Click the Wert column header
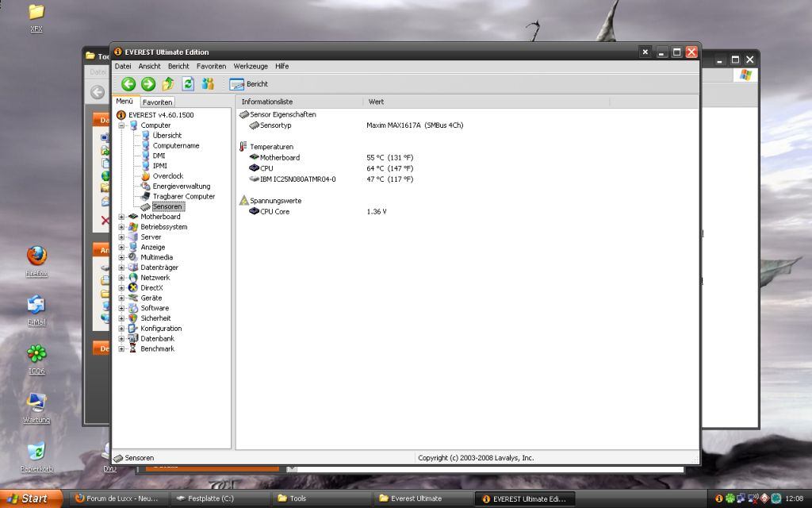The width and height of the screenshot is (812, 508). click(x=486, y=102)
